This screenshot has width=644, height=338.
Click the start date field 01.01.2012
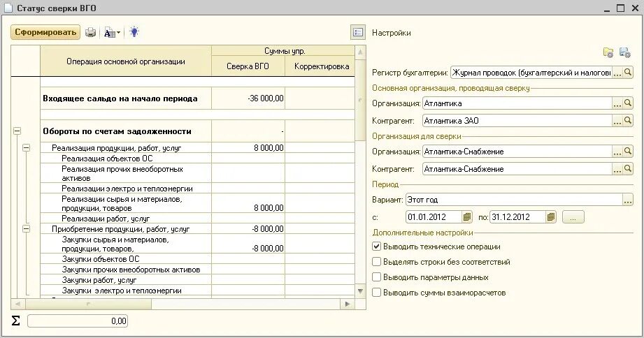point(434,217)
